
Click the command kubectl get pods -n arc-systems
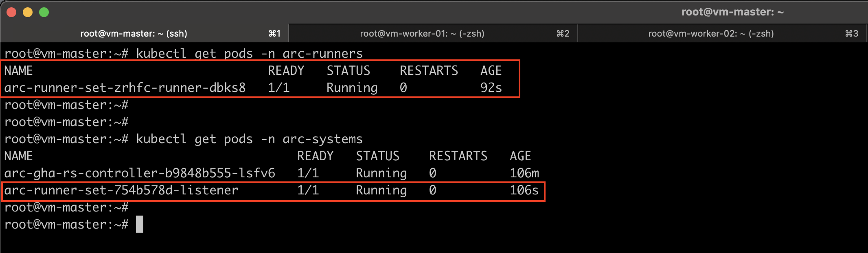click(249, 139)
